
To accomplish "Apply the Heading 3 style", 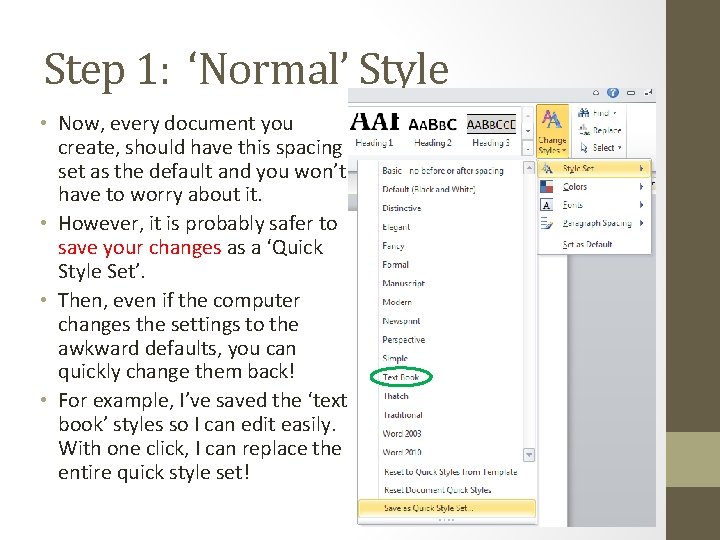I will [x=491, y=130].
